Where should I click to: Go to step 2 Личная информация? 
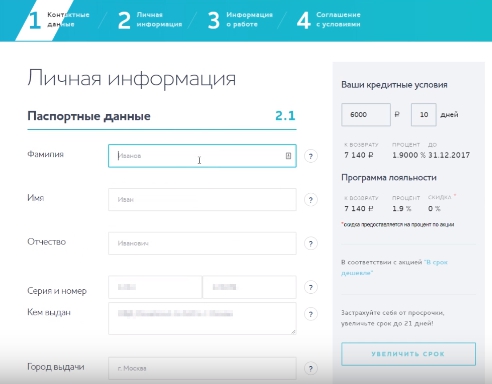tap(150, 20)
